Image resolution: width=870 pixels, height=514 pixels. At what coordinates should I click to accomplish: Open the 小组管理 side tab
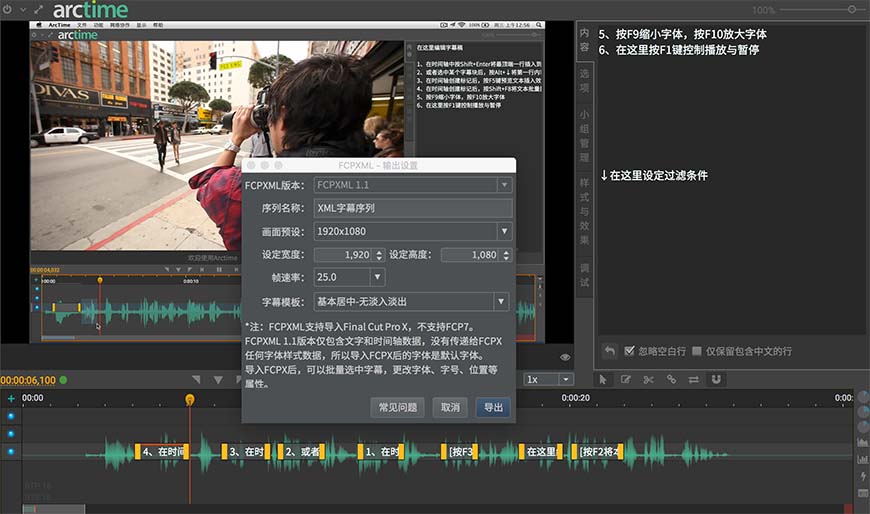[584, 136]
